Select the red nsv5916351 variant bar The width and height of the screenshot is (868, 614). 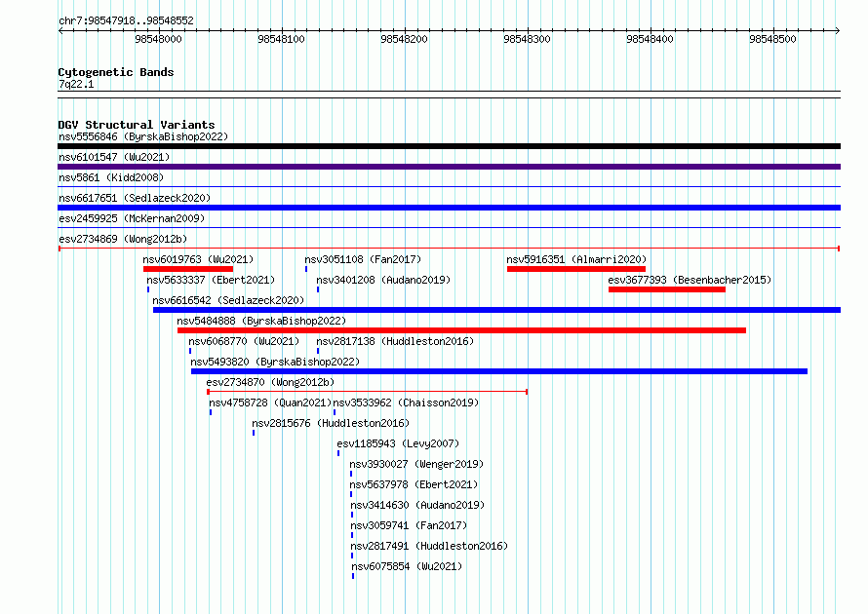(576, 269)
